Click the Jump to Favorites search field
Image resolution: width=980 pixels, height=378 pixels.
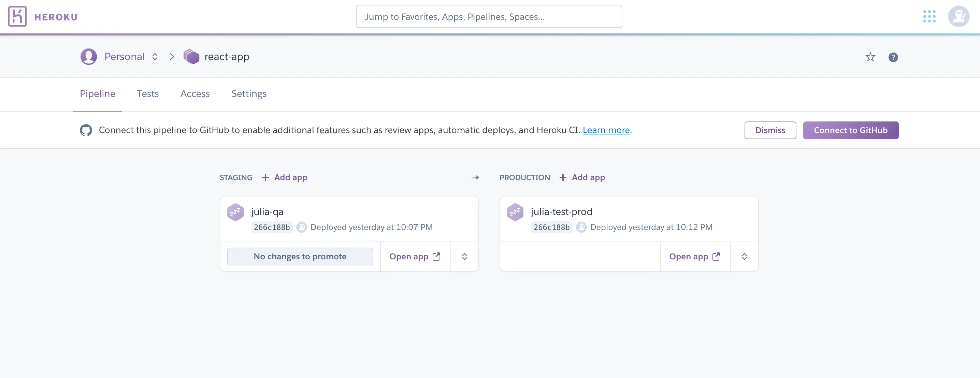click(x=489, y=16)
